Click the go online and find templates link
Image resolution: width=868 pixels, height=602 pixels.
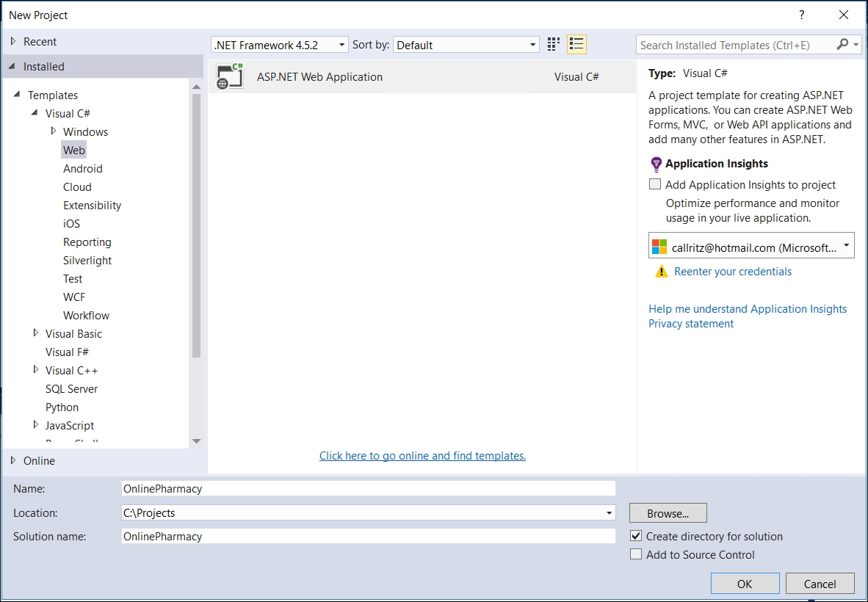(422, 455)
